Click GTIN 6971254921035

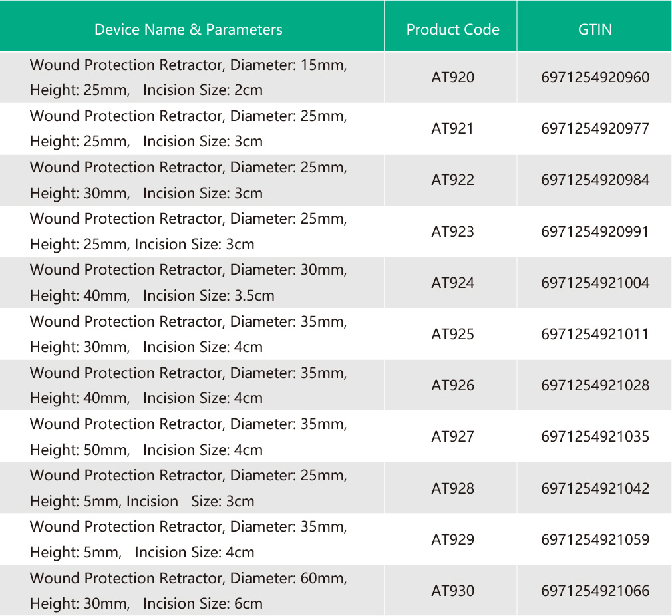[595, 436]
